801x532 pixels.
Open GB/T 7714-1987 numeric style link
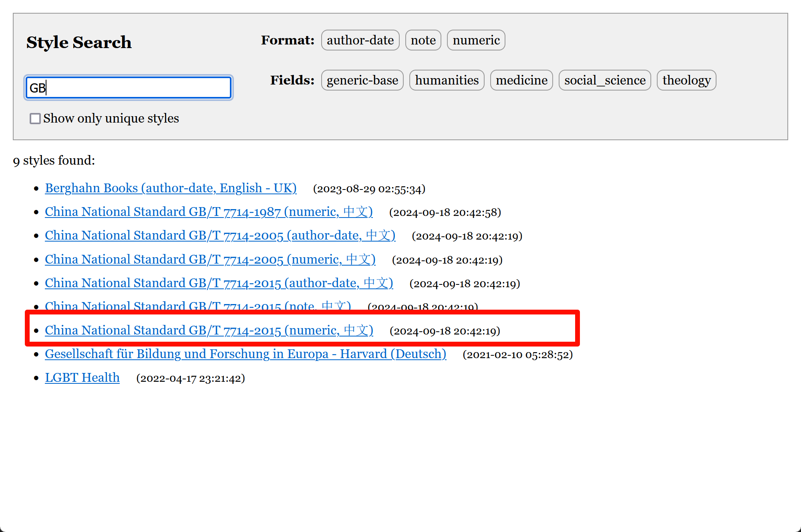click(x=209, y=212)
